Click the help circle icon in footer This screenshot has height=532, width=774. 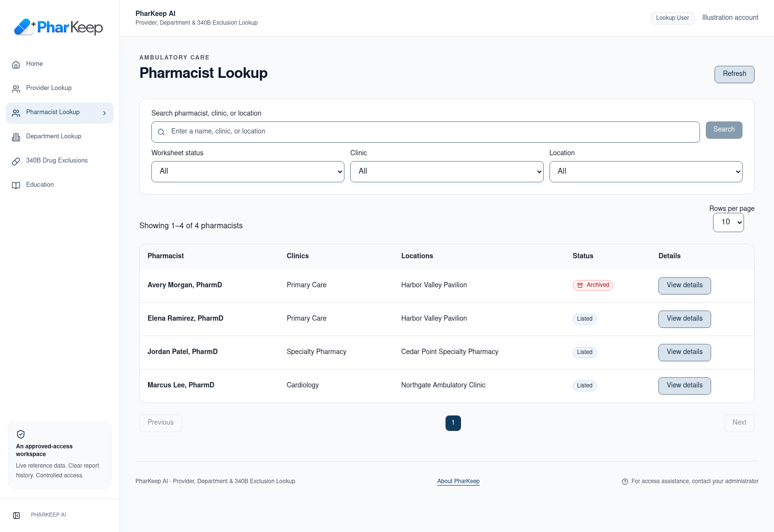click(x=625, y=482)
